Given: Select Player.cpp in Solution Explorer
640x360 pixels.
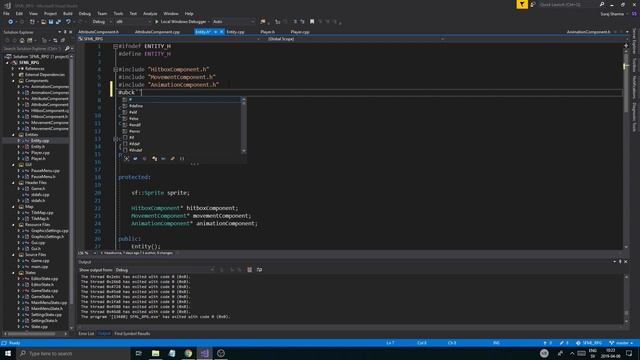Looking at the screenshot, I should [x=40, y=153].
